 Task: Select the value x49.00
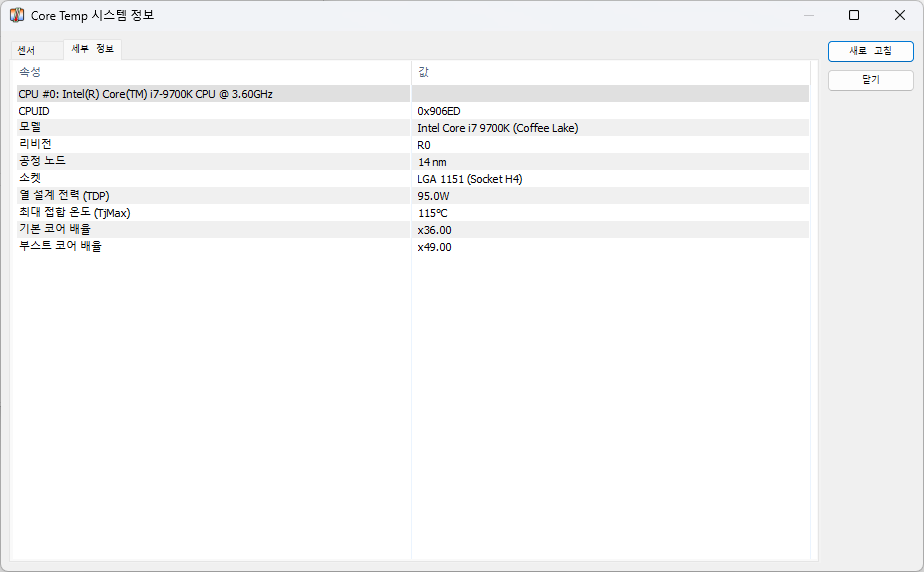point(434,247)
